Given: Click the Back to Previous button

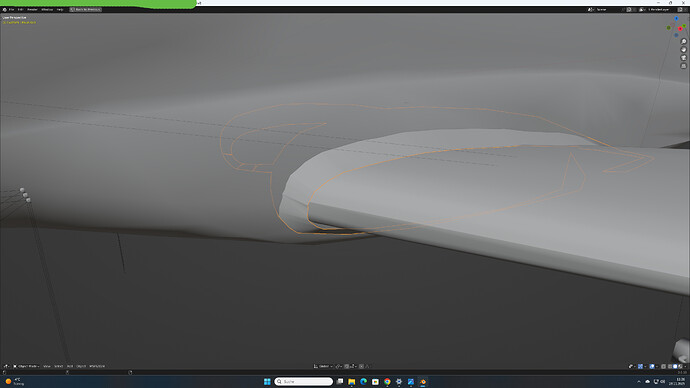Looking at the screenshot, I should click(85, 9).
